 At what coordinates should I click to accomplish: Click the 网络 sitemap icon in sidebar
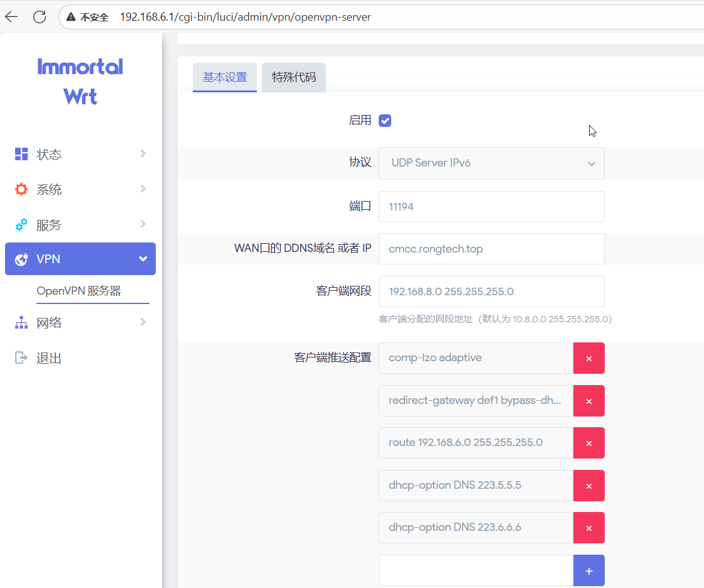21,323
